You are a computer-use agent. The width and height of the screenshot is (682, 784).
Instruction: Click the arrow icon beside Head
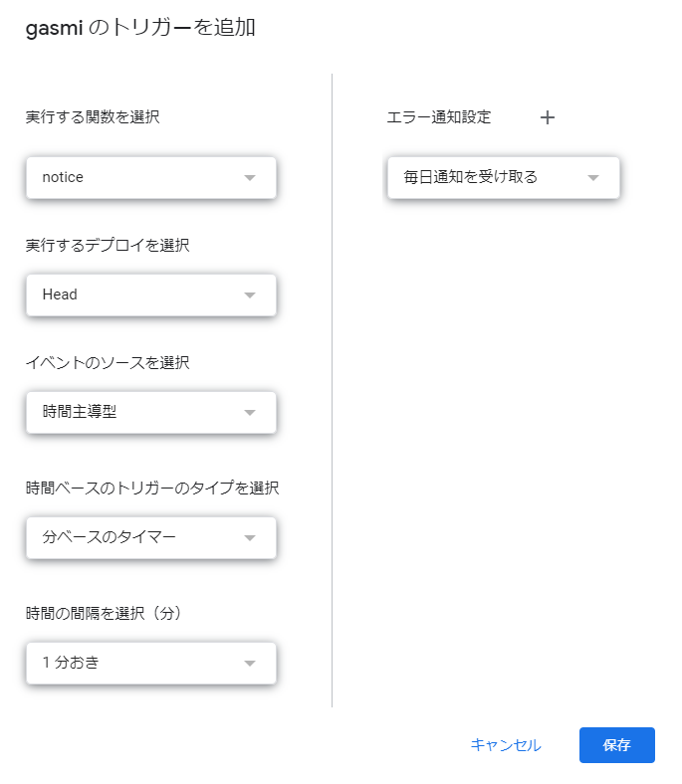tap(250, 295)
